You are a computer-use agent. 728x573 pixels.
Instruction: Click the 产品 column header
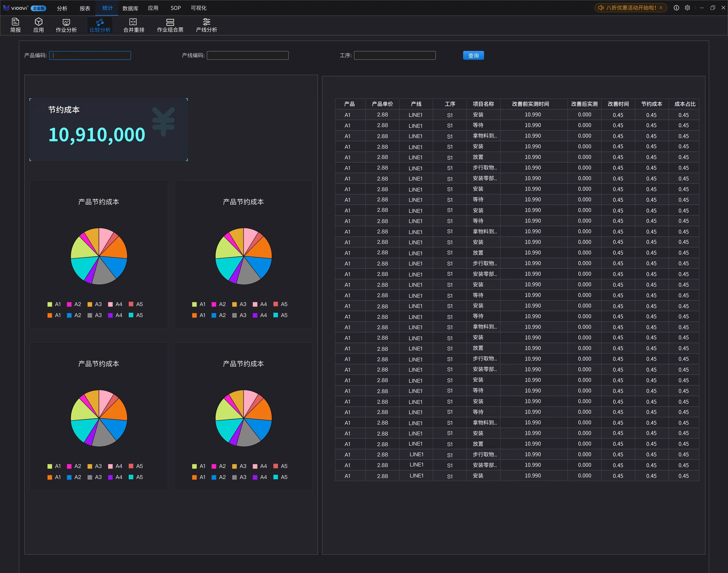tap(350, 104)
